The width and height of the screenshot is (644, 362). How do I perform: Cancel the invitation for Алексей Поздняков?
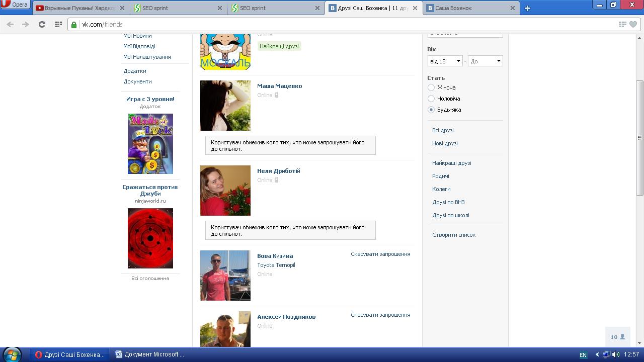tap(380, 315)
